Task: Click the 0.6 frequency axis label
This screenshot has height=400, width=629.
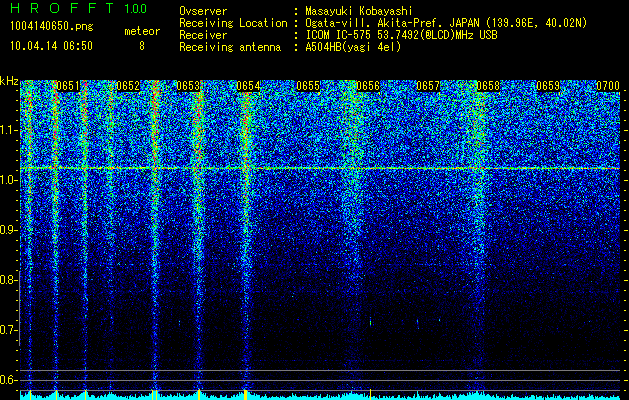Action: (9, 380)
